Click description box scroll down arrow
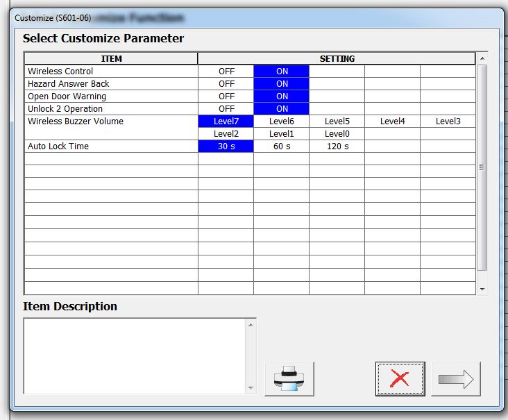The width and height of the screenshot is (508, 420). point(251,388)
